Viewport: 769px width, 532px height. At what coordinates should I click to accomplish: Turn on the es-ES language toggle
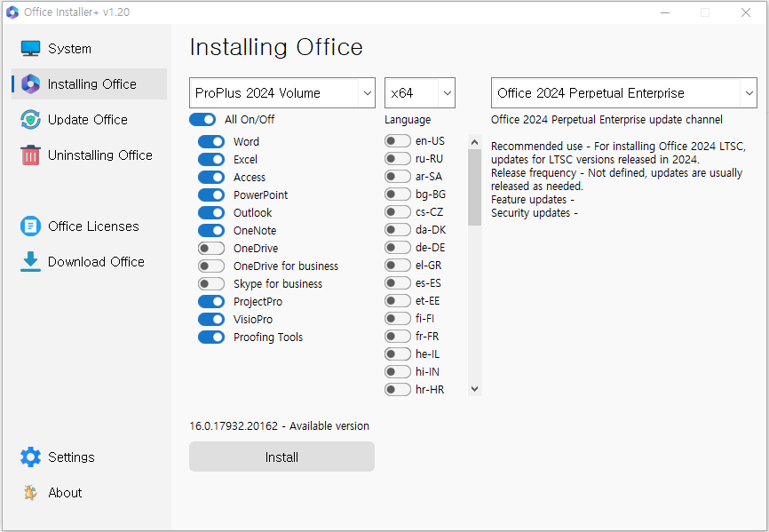(398, 283)
